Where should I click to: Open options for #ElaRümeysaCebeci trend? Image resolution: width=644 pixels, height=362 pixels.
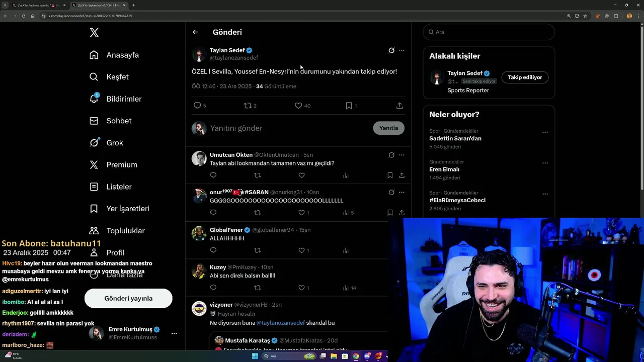(x=545, y=194)
